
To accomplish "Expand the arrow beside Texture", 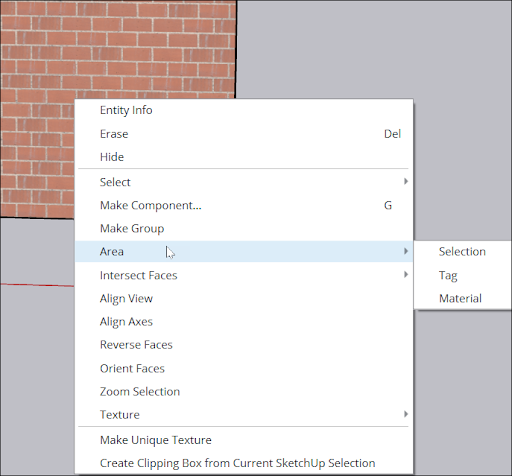I will (x=406, y=414).
